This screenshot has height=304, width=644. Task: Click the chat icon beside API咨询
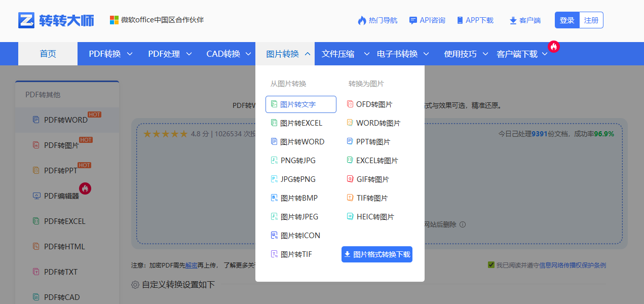click(413, 20)
